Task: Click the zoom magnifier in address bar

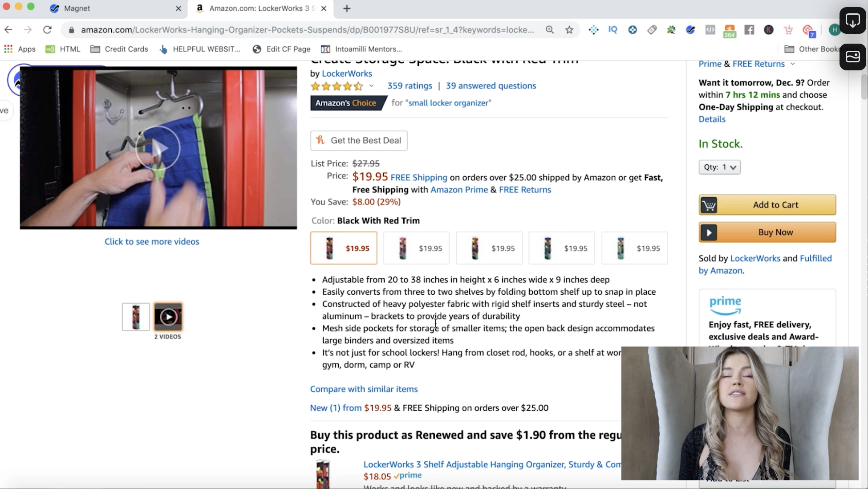Action: (550, 30)
